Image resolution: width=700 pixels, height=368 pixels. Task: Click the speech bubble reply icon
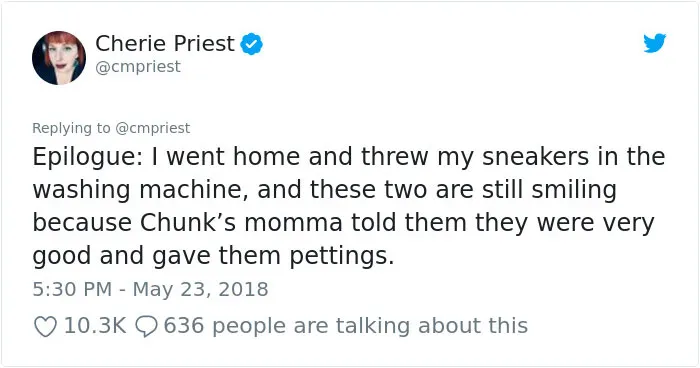point(146,326)
